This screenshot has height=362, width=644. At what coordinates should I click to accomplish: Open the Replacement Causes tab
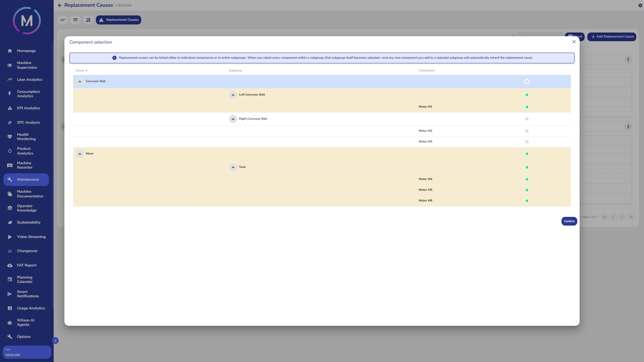(x=118, y=20)
